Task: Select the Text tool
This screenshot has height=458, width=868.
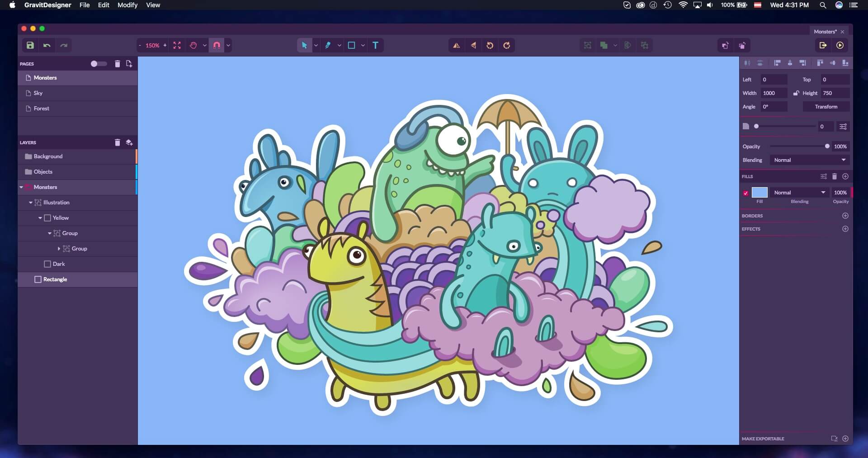Action: click(376, 45)
